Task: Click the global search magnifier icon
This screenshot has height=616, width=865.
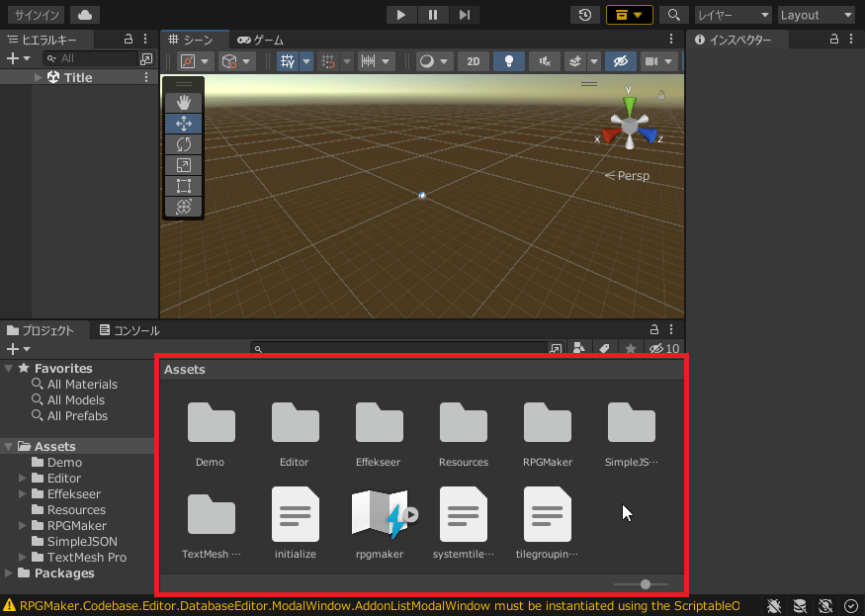Action: point(673,15)
